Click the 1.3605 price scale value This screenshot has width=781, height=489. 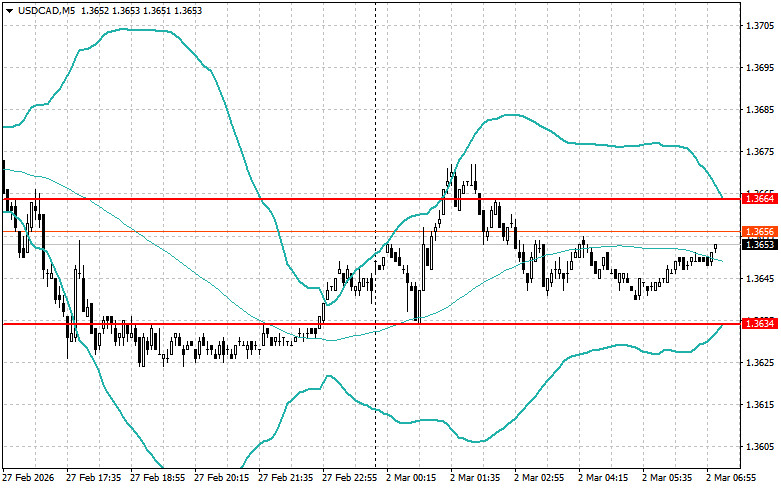761,447
